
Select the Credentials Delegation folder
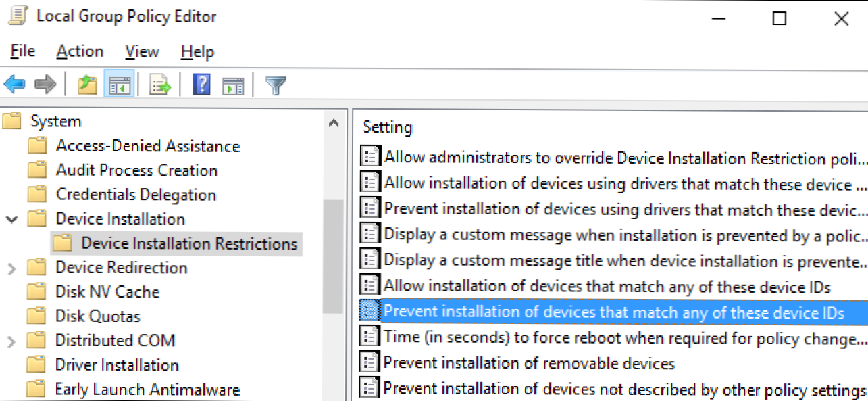coord(136,195)
